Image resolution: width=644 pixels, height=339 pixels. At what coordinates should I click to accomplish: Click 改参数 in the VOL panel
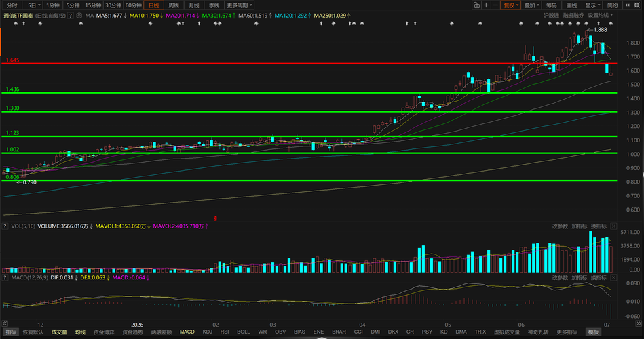560,226
